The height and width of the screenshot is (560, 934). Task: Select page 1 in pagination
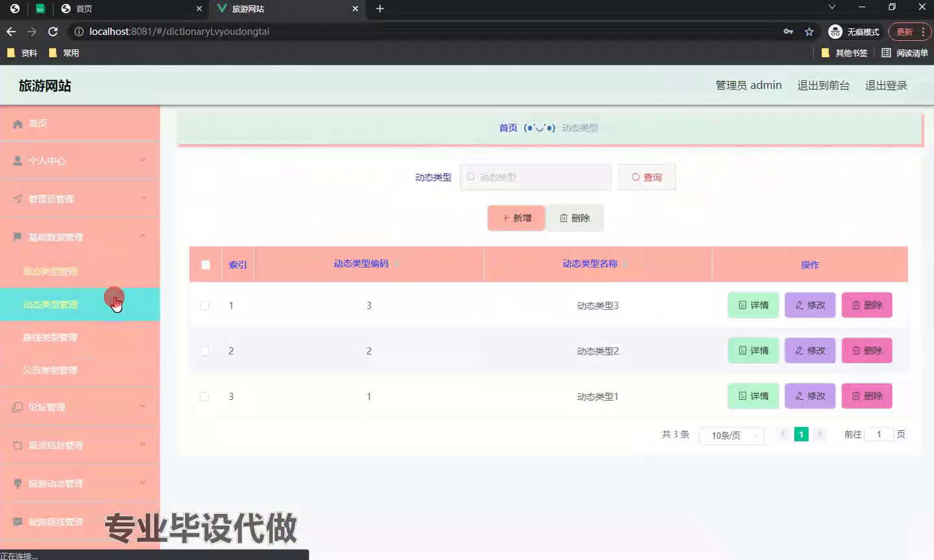802,434
